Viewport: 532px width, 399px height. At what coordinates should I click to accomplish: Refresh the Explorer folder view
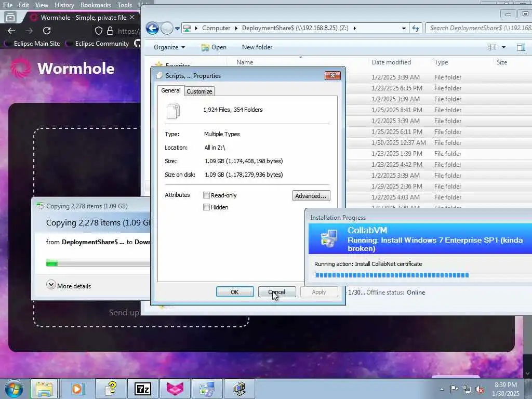[x=416, y=29]
